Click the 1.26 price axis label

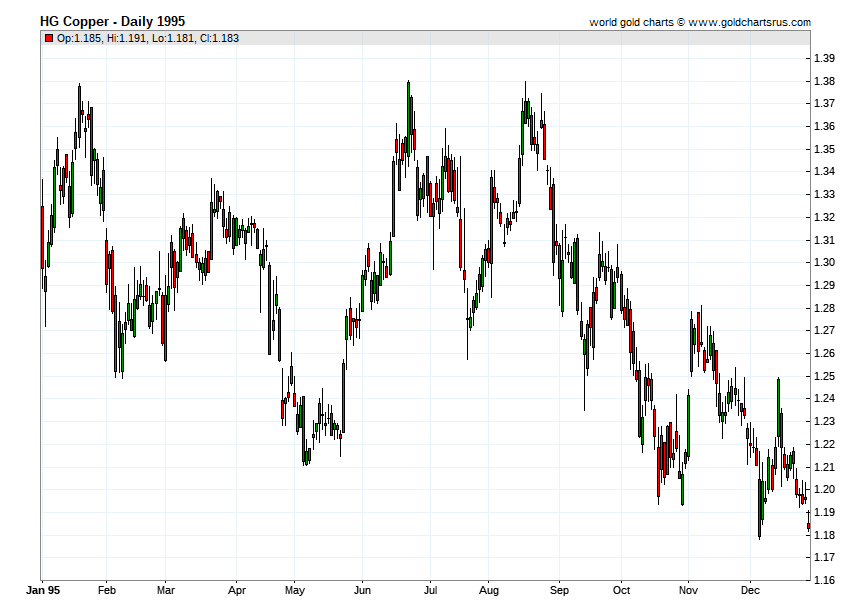[x=825, y=353]
